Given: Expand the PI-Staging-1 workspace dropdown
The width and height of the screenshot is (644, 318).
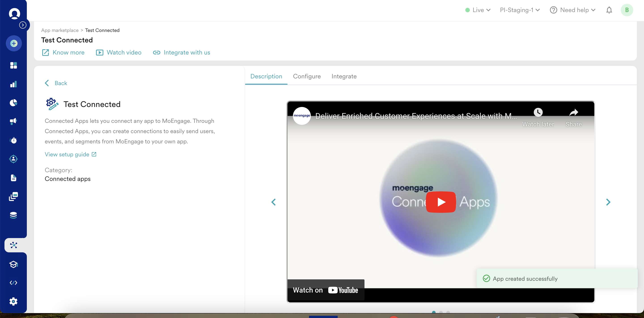Looking at the screenshot, I should (x=519, y=10).
